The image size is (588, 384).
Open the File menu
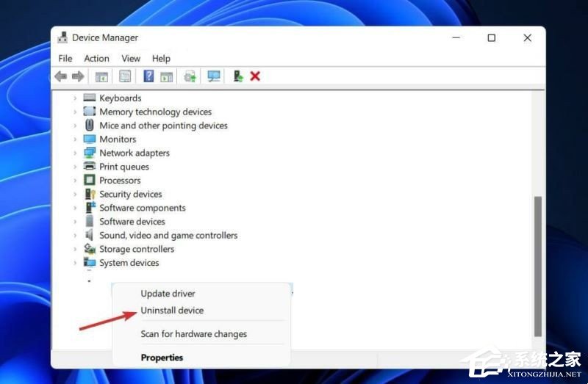(65, 59)
